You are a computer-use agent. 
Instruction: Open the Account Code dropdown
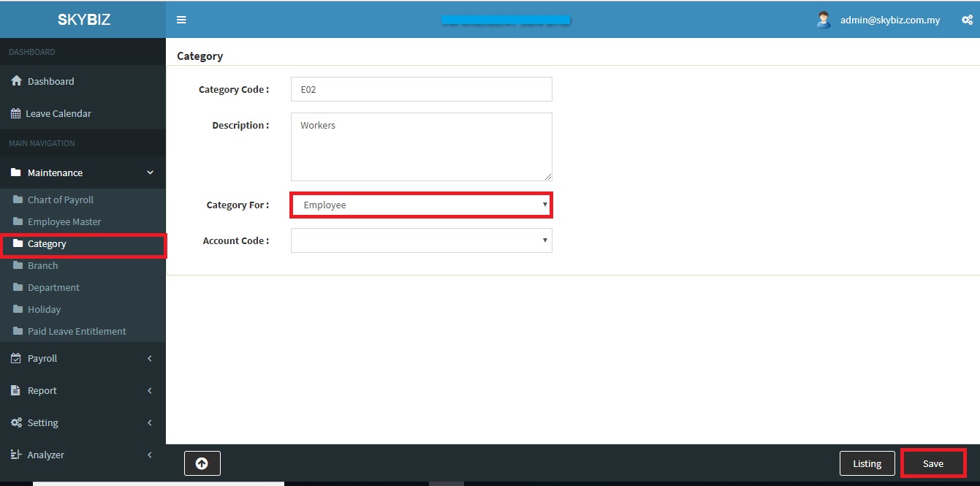(421, 240)
